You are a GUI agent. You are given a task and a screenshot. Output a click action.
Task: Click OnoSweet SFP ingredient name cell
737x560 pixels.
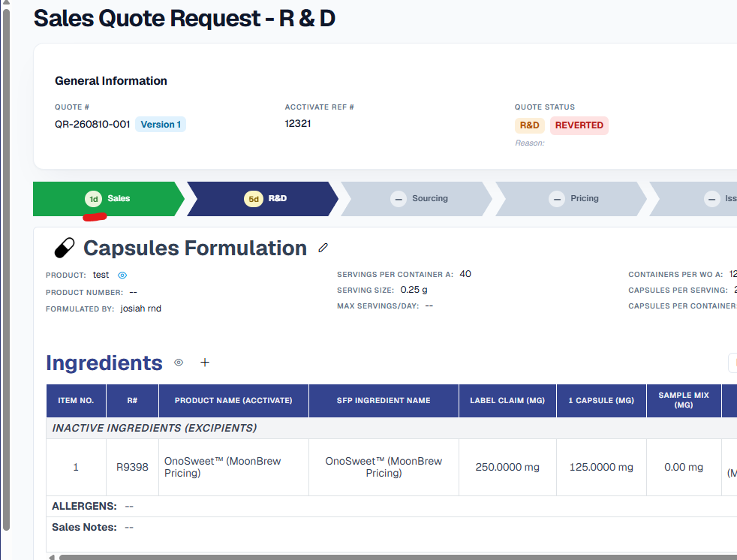click(x=384, y=468)
